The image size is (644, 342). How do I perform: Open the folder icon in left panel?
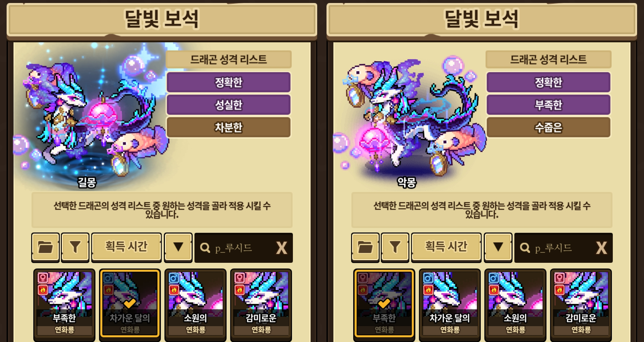[x=45, y=247]
